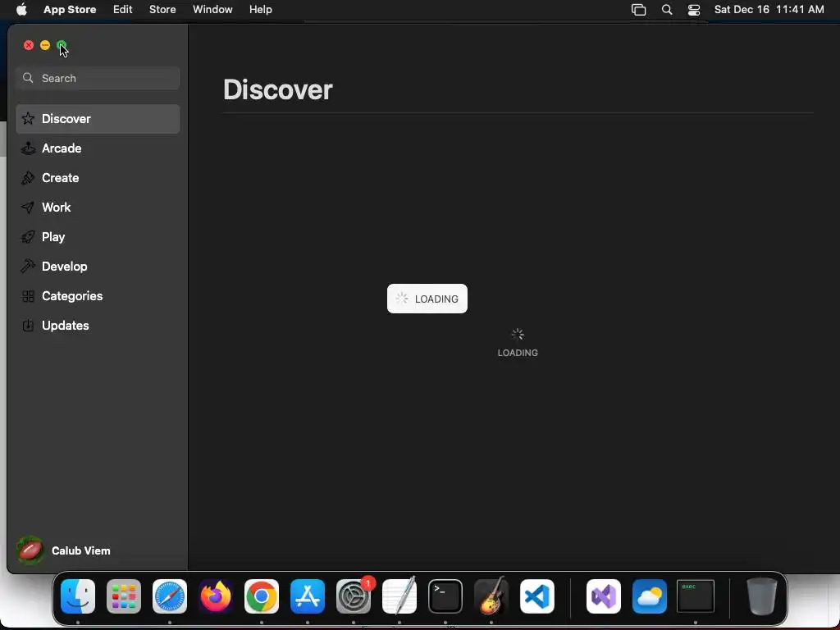The image size is (840, 630).
Task: Close the App Store window
Action: [x=29, y=45]
